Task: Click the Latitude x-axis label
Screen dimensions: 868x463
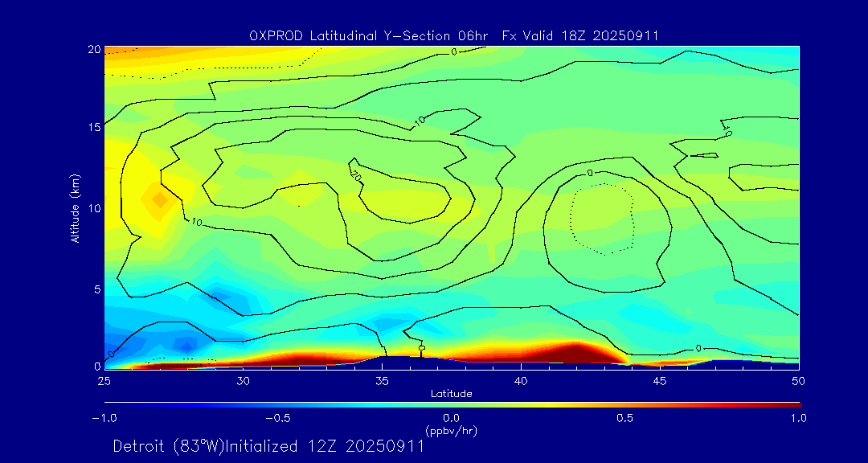Action: point(451,393)
